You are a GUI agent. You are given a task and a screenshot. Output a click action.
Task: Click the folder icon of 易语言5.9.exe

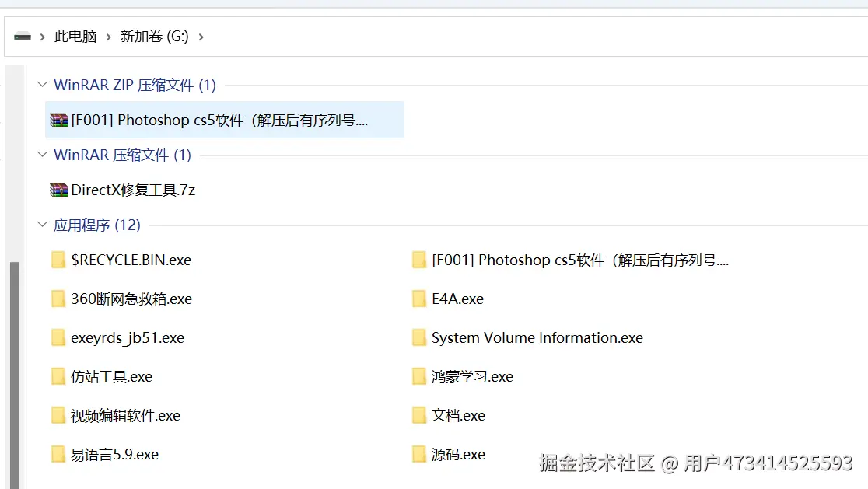click(x=58, y=454)
